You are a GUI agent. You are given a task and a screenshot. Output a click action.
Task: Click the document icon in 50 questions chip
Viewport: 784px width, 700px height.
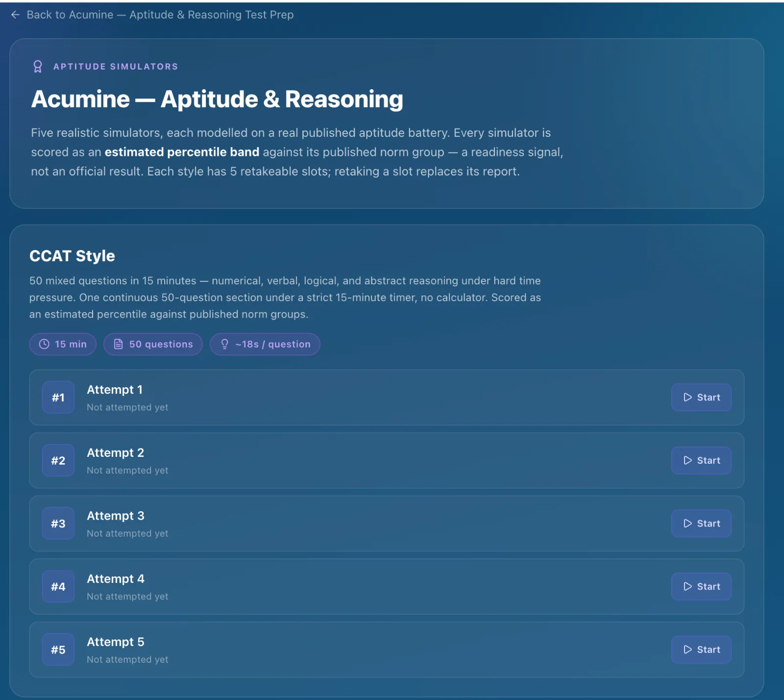(x=118, y=344)
